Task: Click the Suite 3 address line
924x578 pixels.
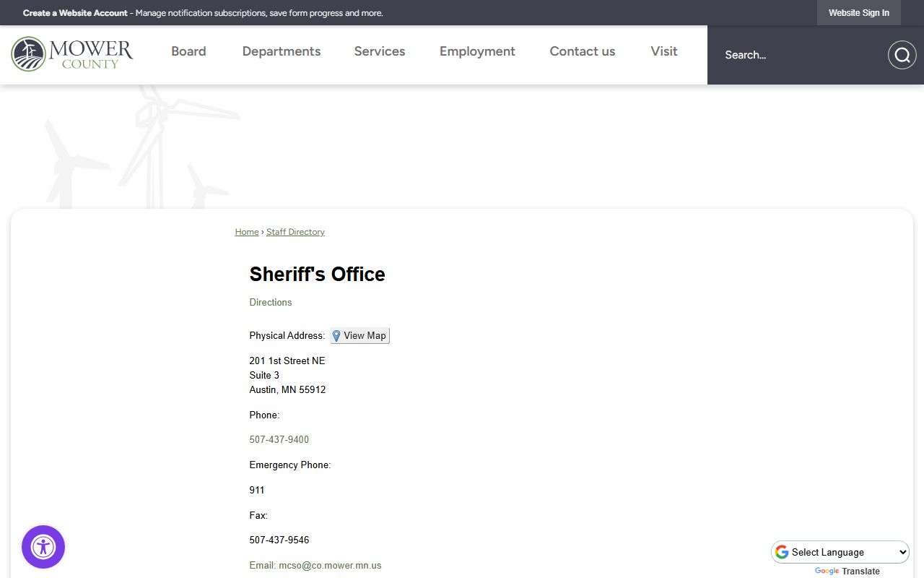Action: coord(264,375)
